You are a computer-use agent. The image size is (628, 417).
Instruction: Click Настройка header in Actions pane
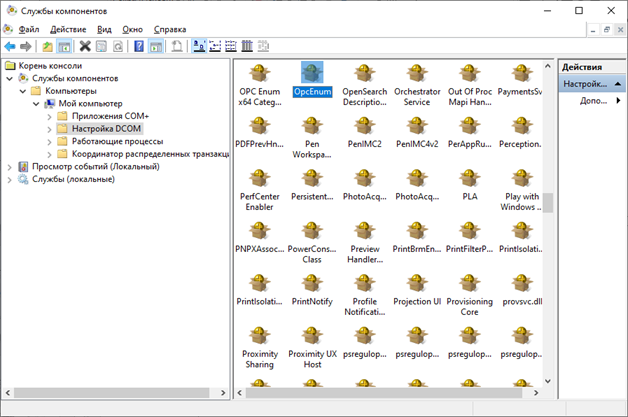pos(585,84)
